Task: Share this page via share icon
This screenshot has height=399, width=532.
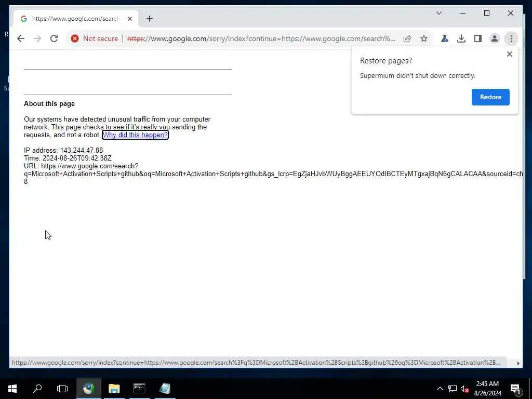Action: coord(407,38)
